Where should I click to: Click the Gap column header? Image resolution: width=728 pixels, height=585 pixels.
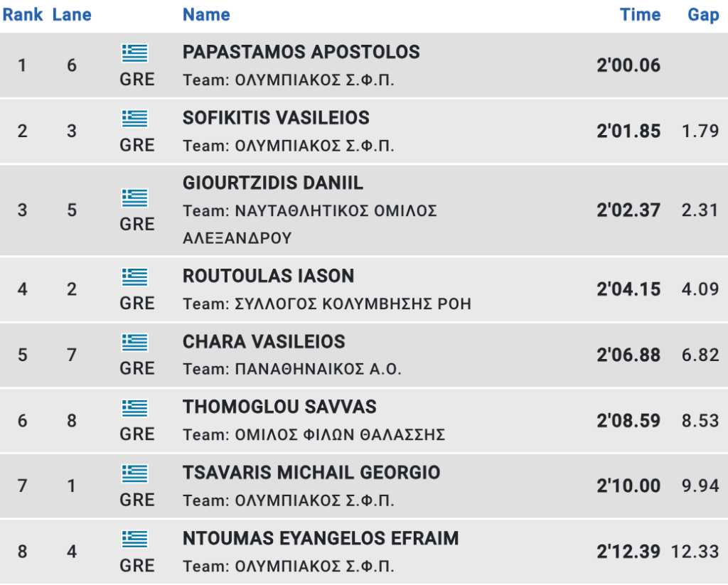(x=703, y=15)
